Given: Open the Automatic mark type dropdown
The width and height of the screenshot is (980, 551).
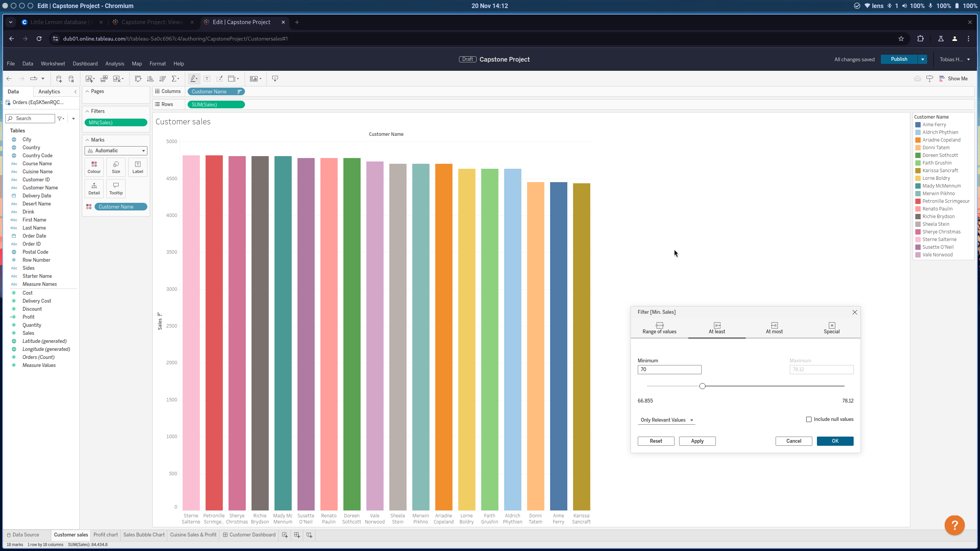Looking at the screenshot, I should click(116, 151).
